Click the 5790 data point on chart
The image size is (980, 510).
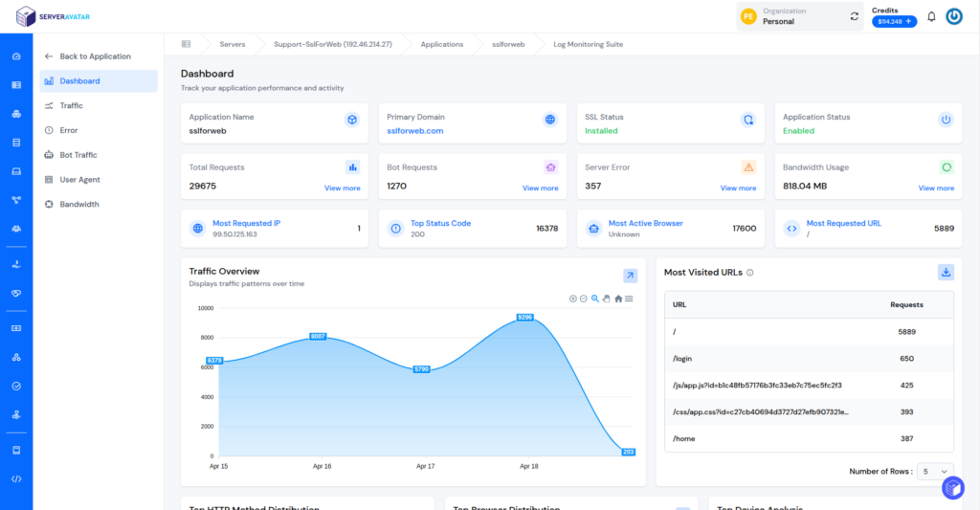click(x=422, y=369)
